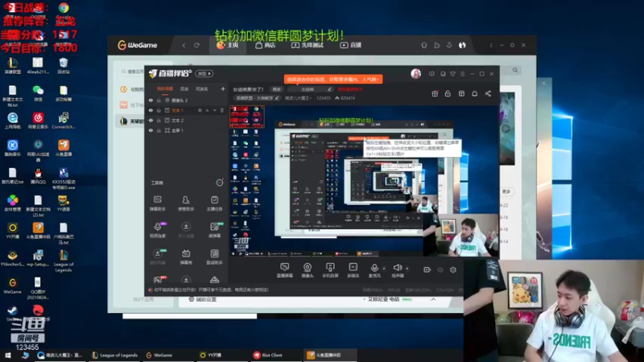
Task: Move the 文本 1 layer down
Action: pyautogui.click(x=214, y=110)
